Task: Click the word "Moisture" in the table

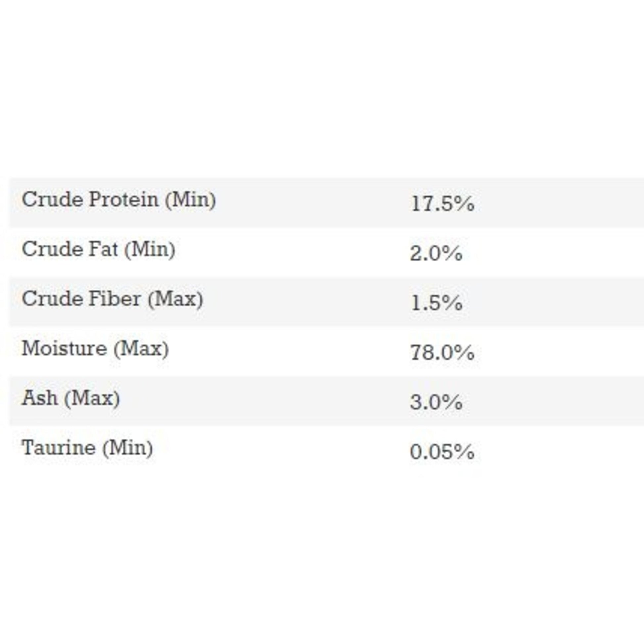Action: point(64,348)
